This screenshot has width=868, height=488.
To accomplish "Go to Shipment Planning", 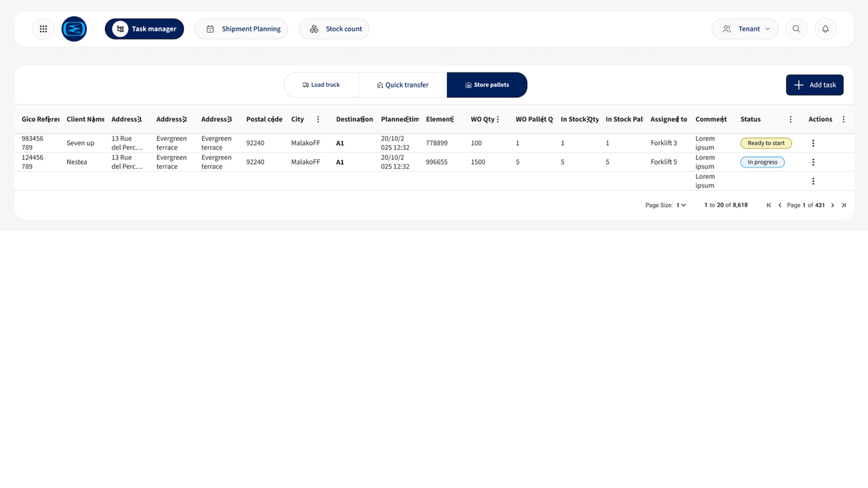I will click(x=241, y=29).
